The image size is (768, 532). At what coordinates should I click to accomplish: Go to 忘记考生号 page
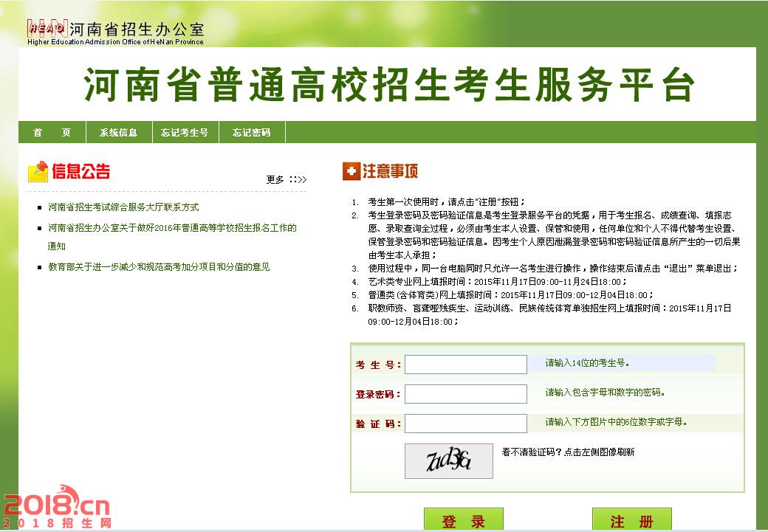click(185, 133)
